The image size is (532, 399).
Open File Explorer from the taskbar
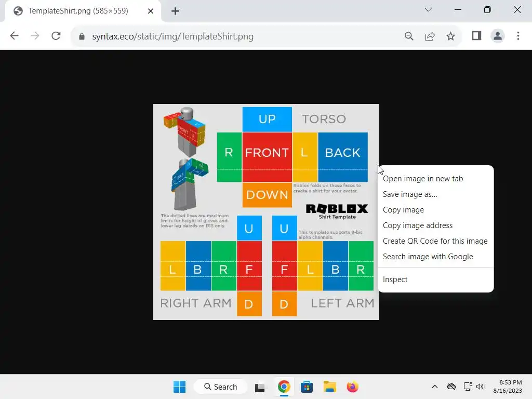330,387
